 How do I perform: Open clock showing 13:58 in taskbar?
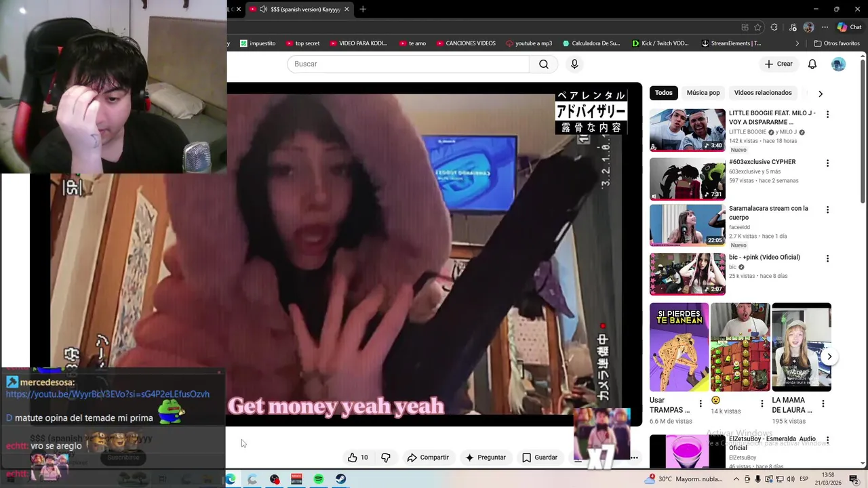pos(827,479)
